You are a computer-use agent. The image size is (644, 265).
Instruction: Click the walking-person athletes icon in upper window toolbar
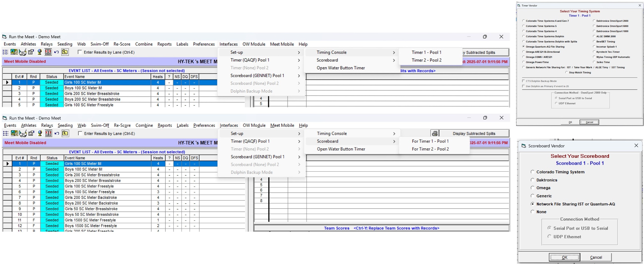(x=14, y=52)
